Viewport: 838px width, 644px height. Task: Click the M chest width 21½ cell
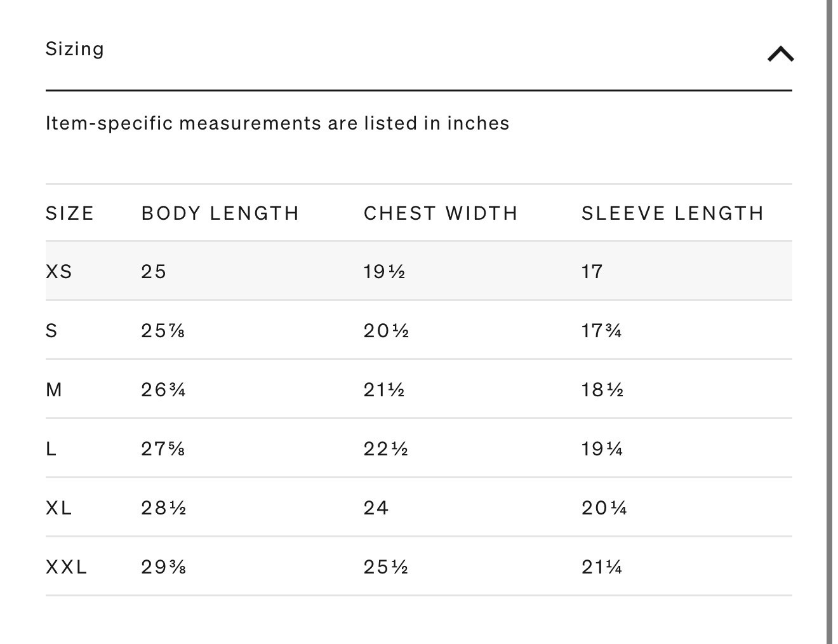tap(384, 390)
